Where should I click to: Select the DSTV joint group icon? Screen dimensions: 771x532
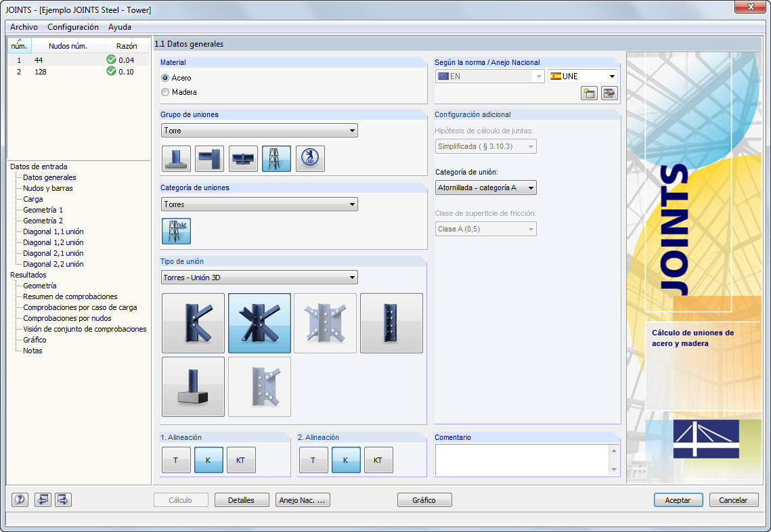pos(310,158)
